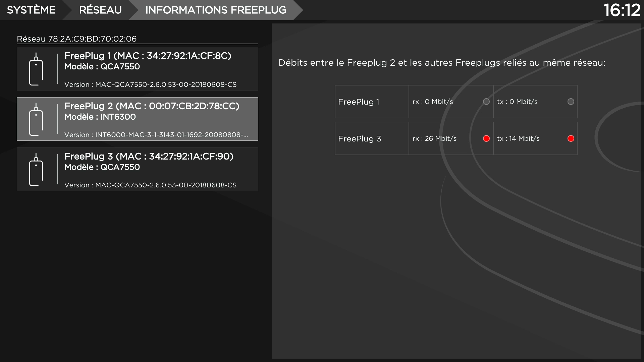Click the Réseau 78:2A:C9:BD:70:02:06 header
The width and height of the screenshot is (644, 362).
pos(77,39)
